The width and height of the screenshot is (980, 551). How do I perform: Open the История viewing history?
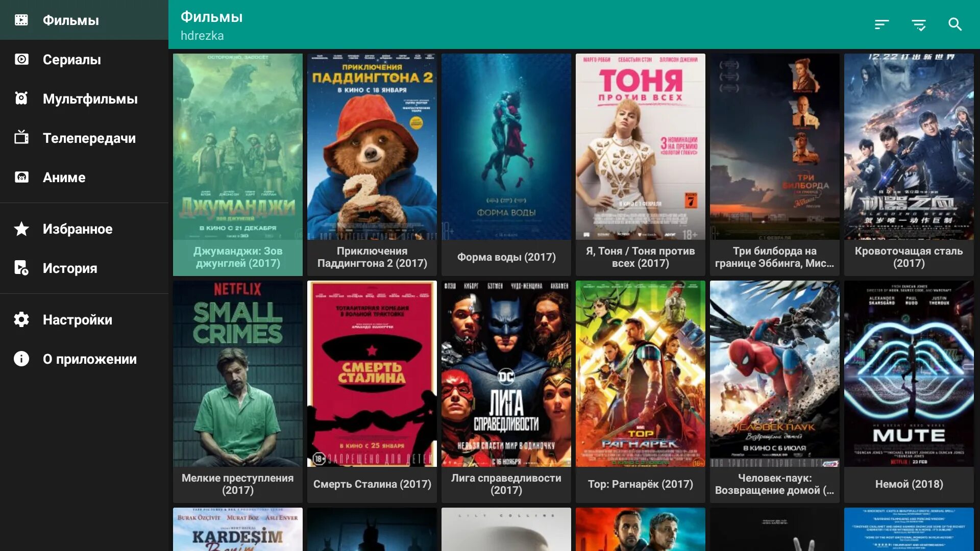click(x=84, y=268)
